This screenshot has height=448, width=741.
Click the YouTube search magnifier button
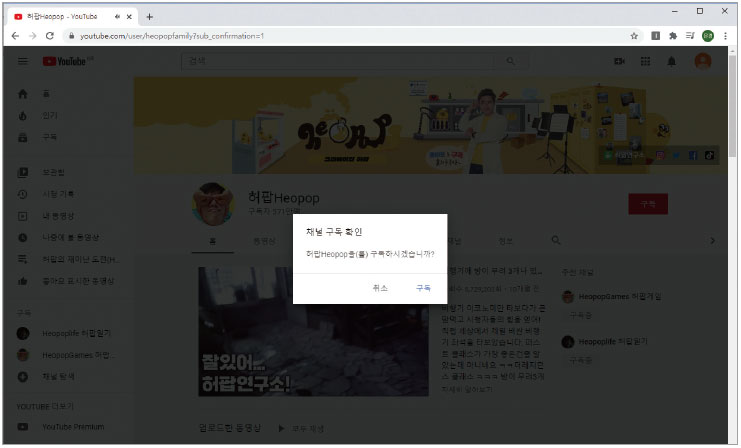click(x=511, y=61)
